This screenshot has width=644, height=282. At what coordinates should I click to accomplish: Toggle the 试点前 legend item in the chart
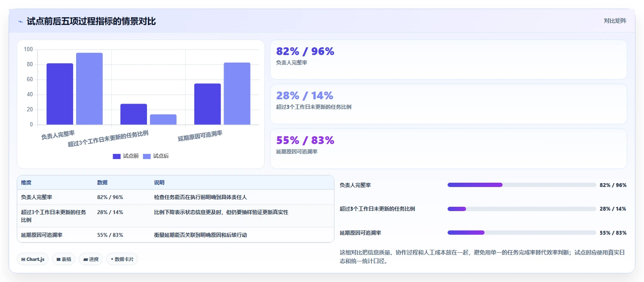[126, 156]
